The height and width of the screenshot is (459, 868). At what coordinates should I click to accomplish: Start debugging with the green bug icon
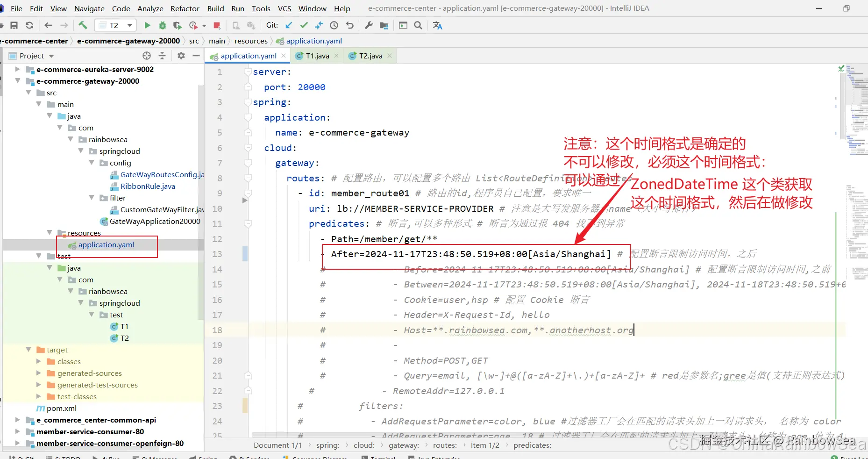coord(163,25)
